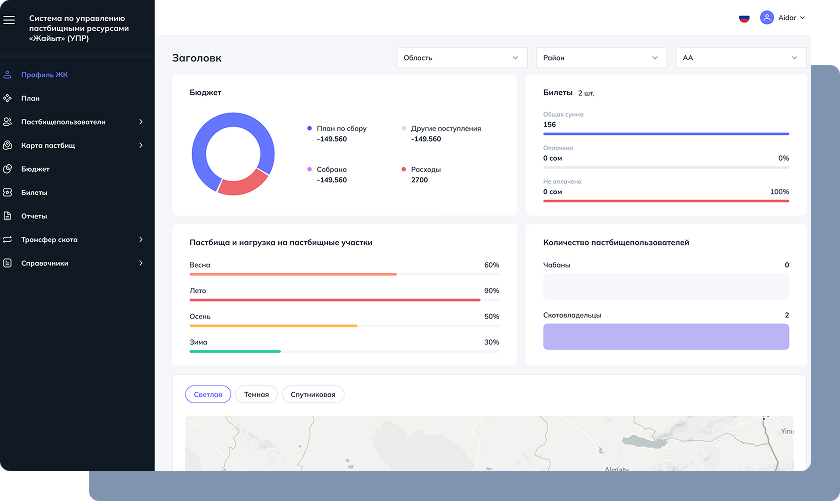The width and height of the screenshot is (840, 501).
Task: Open the AA dropdown selector
Action: click(x=740, y=58)
